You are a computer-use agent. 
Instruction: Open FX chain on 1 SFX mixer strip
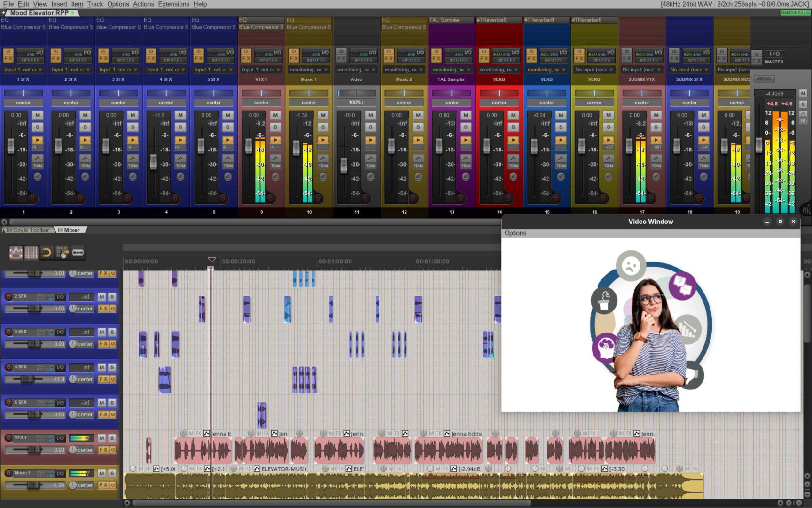(8, 56)
